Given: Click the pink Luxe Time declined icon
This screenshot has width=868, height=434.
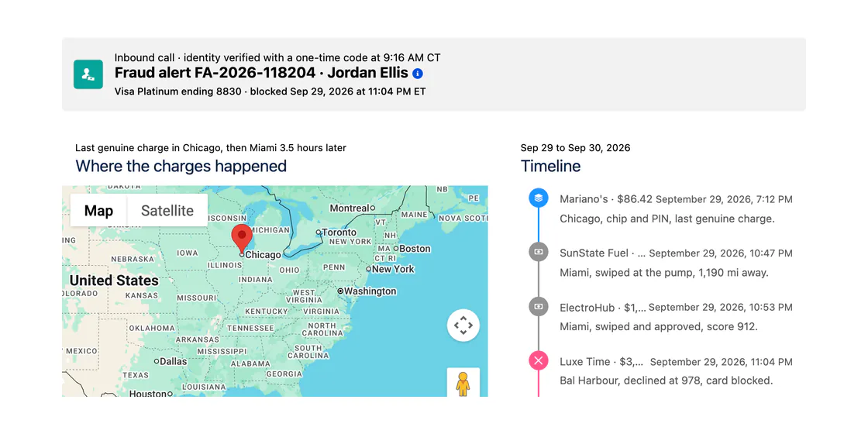Looking at the screenshot, I should click(x=539, y=361).
